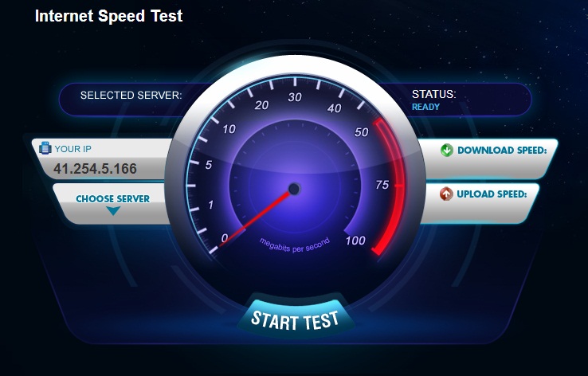Click the YOUR IP label

(x=73, y=149)
